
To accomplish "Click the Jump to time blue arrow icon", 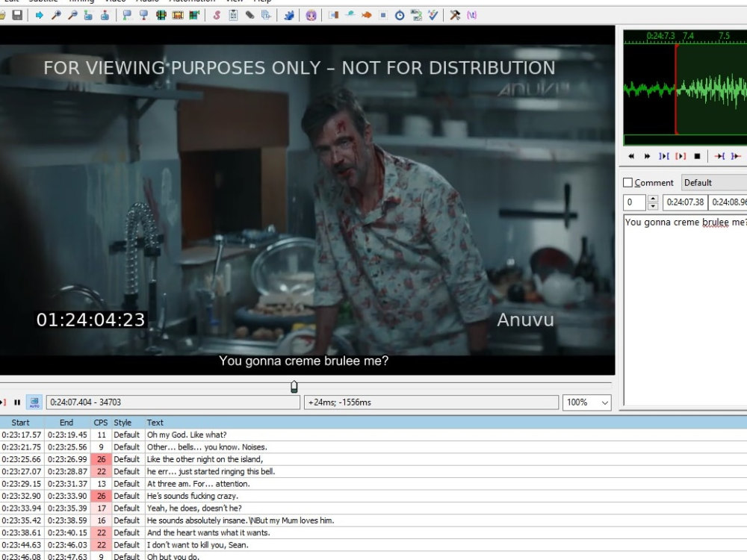I will click(40, 15).
